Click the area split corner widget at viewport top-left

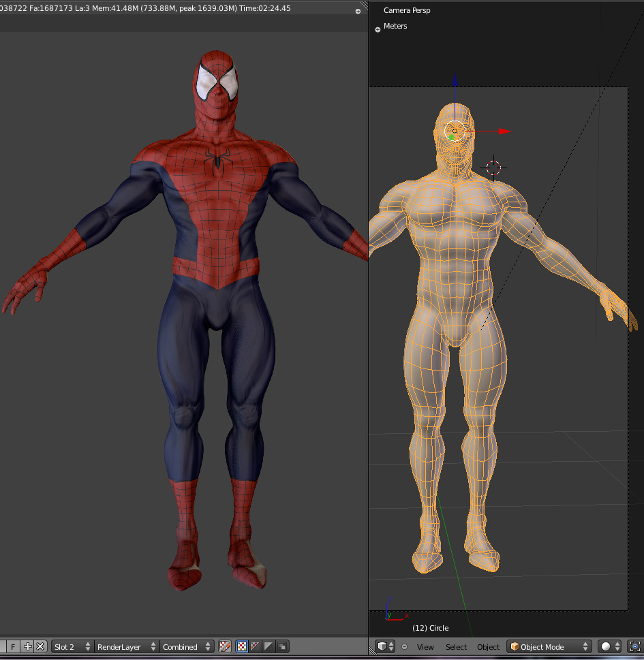(363, 5)
